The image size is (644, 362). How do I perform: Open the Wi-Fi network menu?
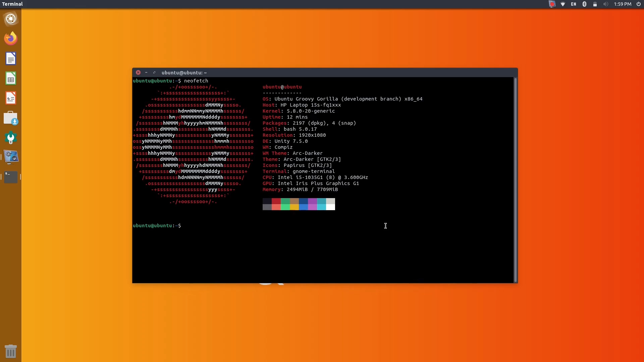click(563, 4)
